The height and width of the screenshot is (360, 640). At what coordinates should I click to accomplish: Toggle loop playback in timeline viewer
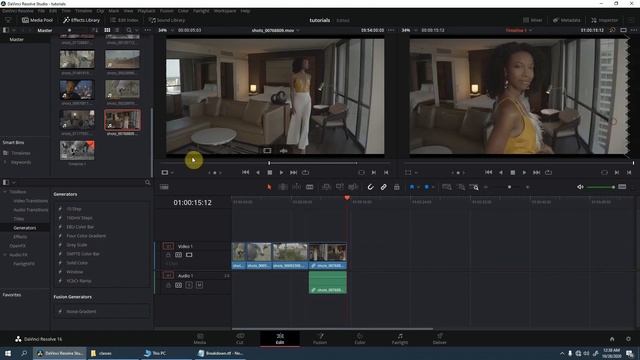click(549, 173)
